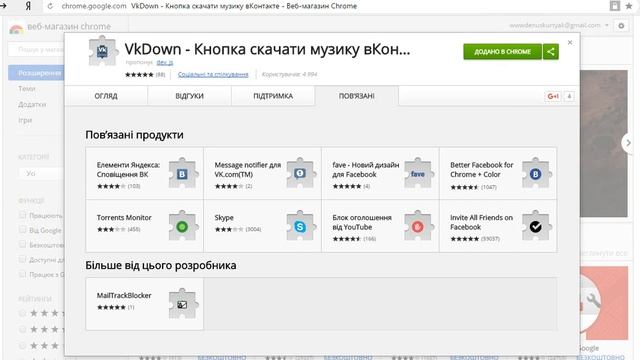Viewport: 640px width, 360px height.
Task: Switch to the ОГЛЯД tab
Action: coord(106,96)
